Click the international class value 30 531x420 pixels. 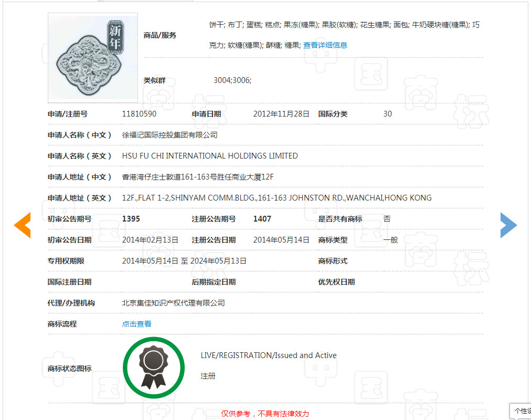[x=387, y=113]
